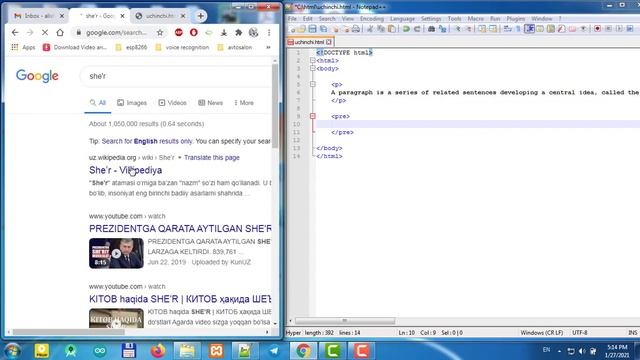Click the Redo arrow in Notepad++ toolbar
The width and height of the screenshot is (640, 360).
click(x=417, y=29)
